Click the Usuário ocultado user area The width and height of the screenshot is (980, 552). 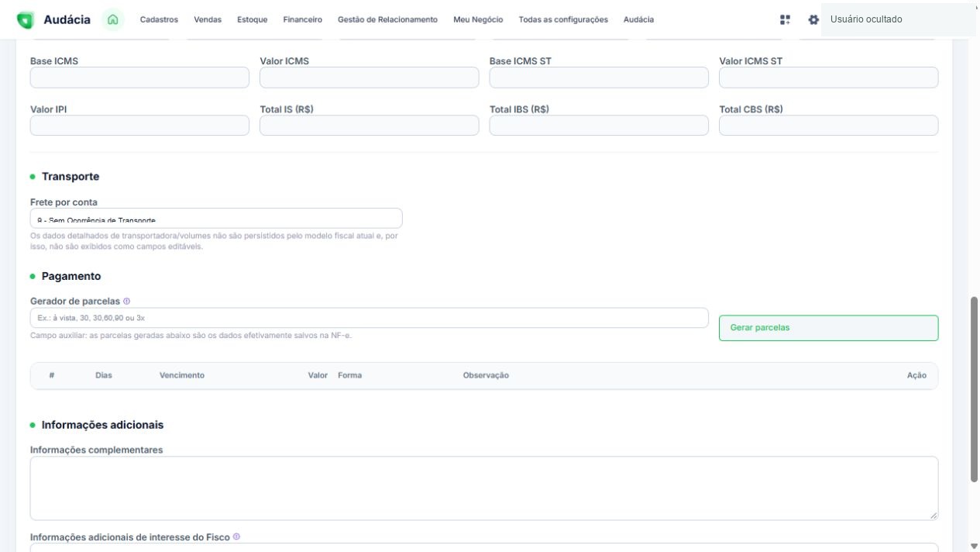click(899, 19)
